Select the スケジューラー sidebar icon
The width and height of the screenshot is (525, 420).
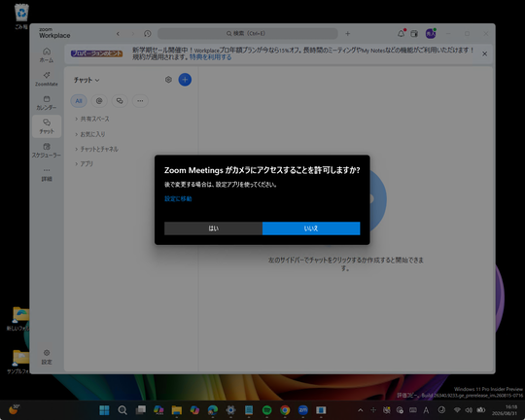(x=47, y=150)
